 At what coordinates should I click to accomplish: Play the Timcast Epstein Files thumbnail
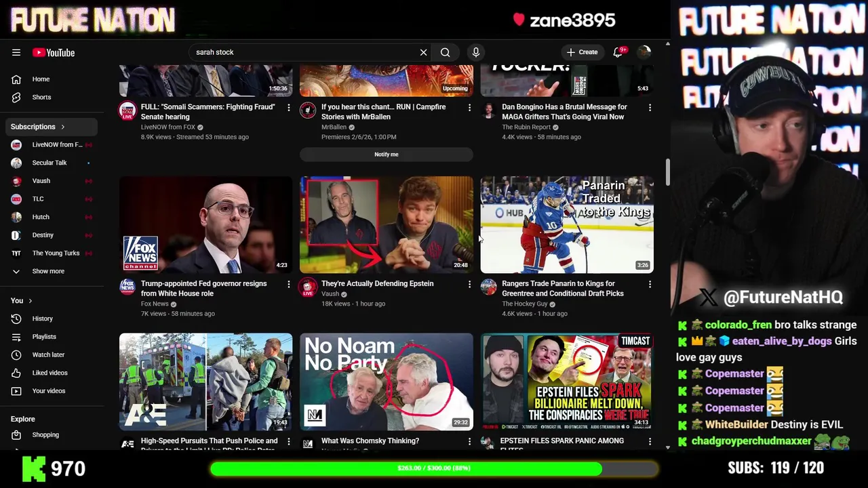point(567,382)
